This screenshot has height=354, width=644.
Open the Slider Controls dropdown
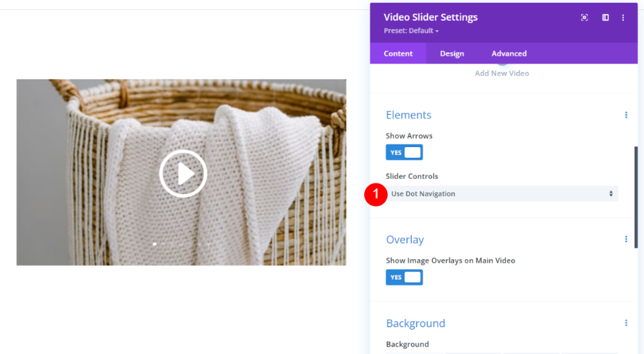[x=502, y=194]
